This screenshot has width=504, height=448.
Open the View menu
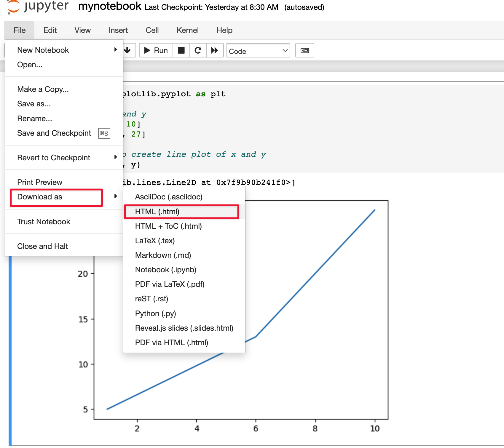(x=82, y=30)
